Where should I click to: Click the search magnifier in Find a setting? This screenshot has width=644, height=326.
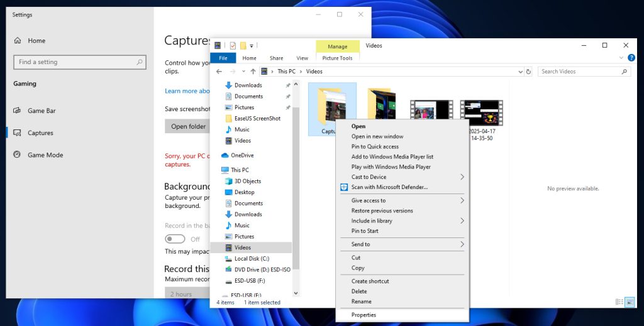(139, 62)
